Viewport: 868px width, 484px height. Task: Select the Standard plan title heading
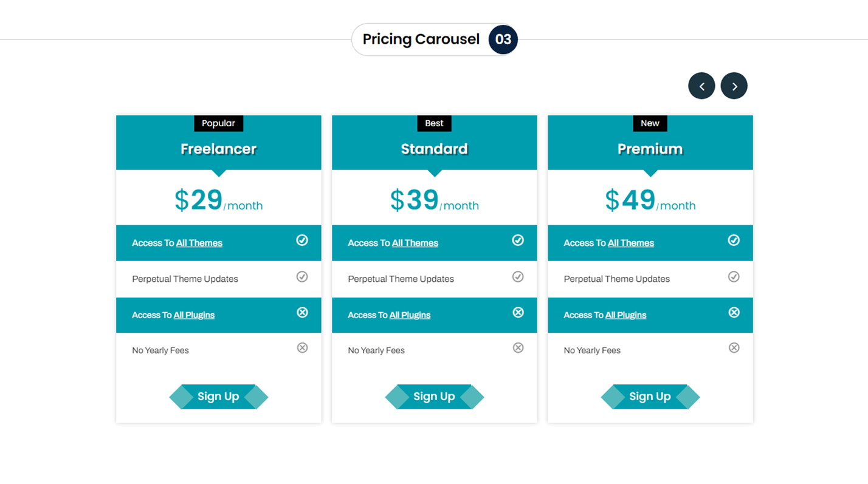pyautogui.click(x=434, y=149)
